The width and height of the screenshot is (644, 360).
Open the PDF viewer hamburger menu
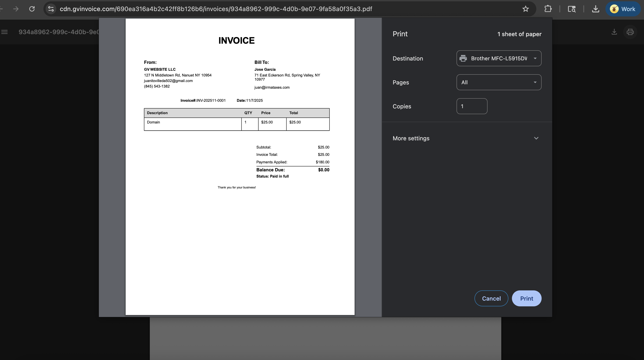click(4, 32)
